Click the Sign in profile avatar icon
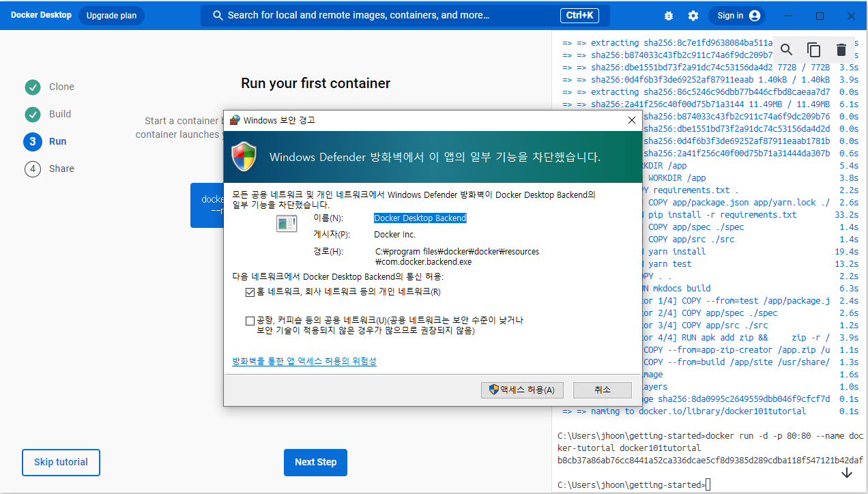The width and height of the screenshot is (868, 494). (x=754, y=16)
